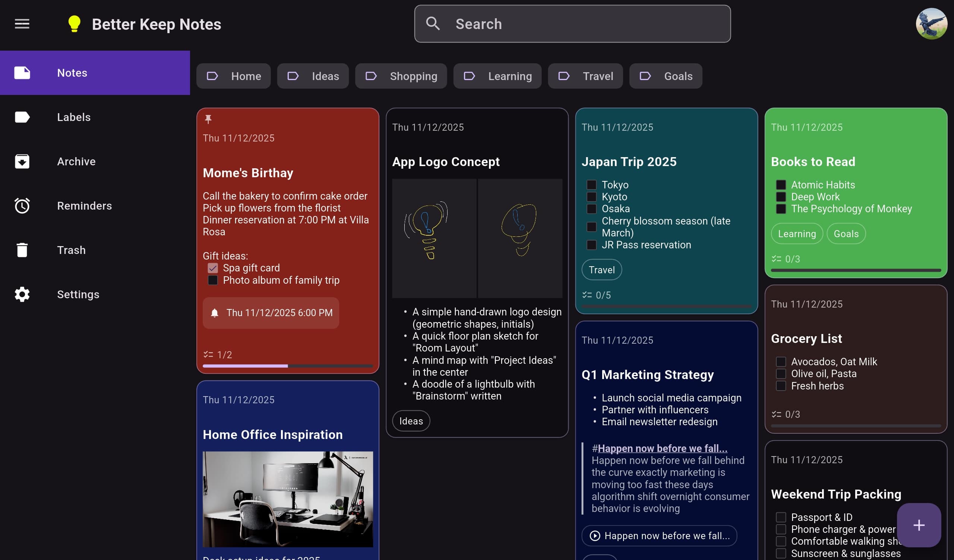Switch to the Labels section
Image resolution: width=954 pixels, height=560 pixels.
coord(74,117)
